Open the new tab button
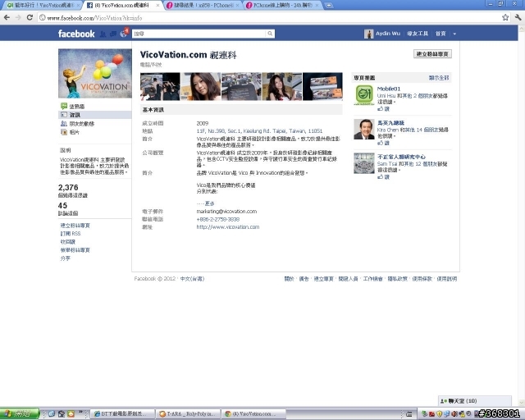525x420 pixels. tap(329, 6)
